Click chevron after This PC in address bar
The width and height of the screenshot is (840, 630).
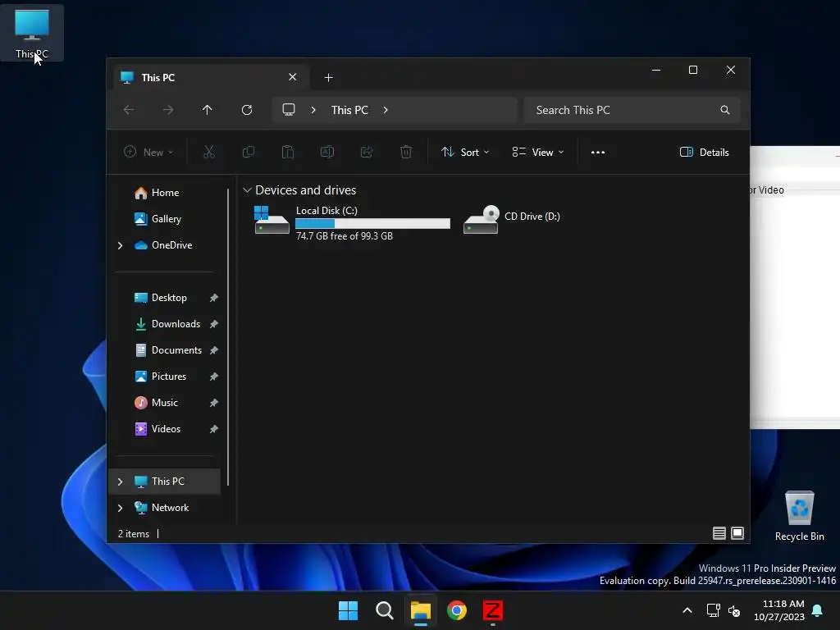click(x=386, y=110)
